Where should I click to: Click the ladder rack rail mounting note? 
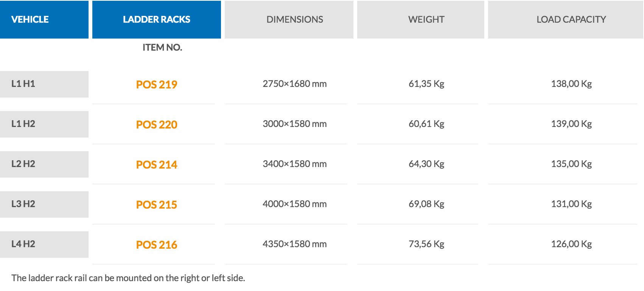[128, 278]
